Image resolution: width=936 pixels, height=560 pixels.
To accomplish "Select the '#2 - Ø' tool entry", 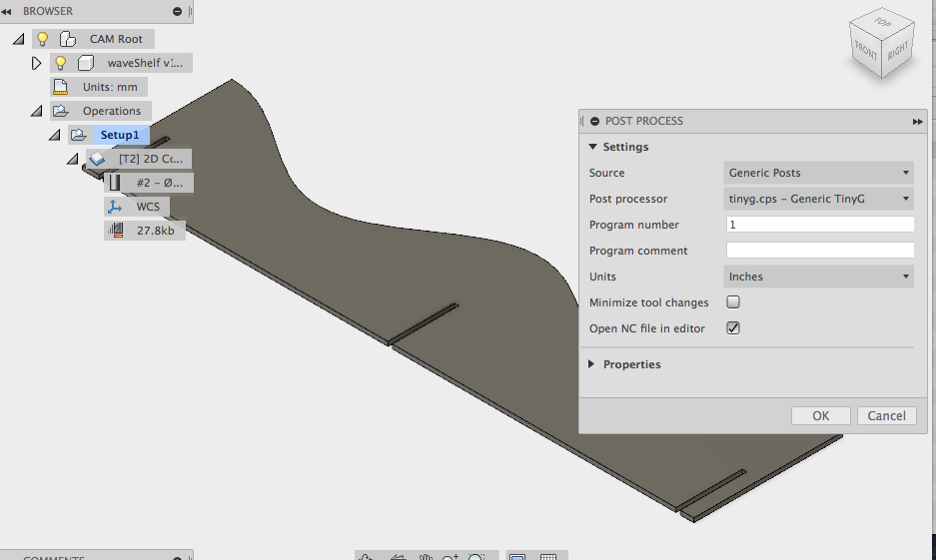I will tap(160, 183).
